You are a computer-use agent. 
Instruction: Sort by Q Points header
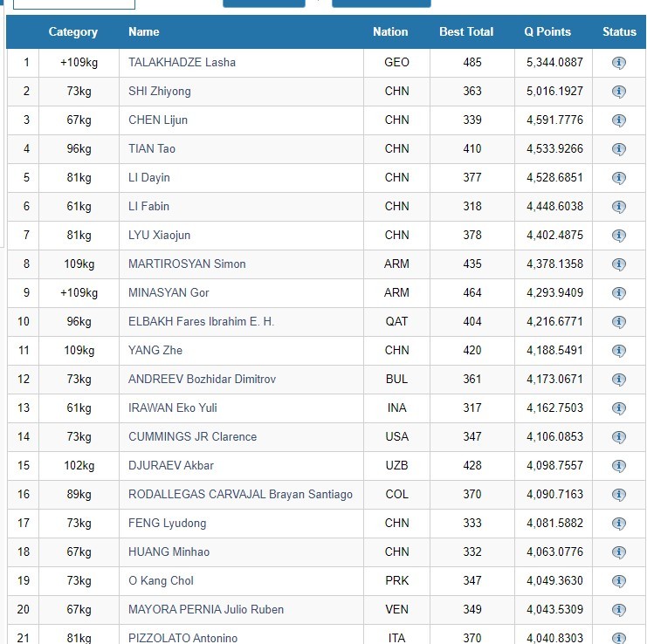pyautogui.click(x=547, y=31)
